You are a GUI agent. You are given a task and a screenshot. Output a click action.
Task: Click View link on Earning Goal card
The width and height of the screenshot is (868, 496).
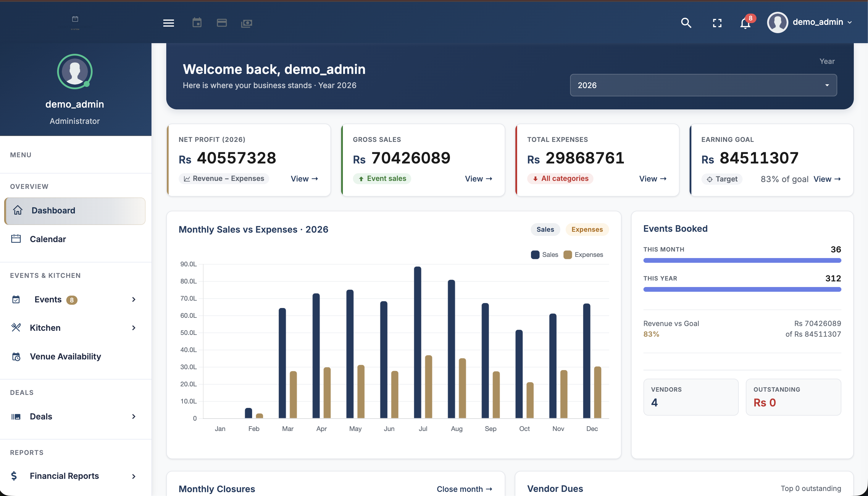click(x=827, y=179)
